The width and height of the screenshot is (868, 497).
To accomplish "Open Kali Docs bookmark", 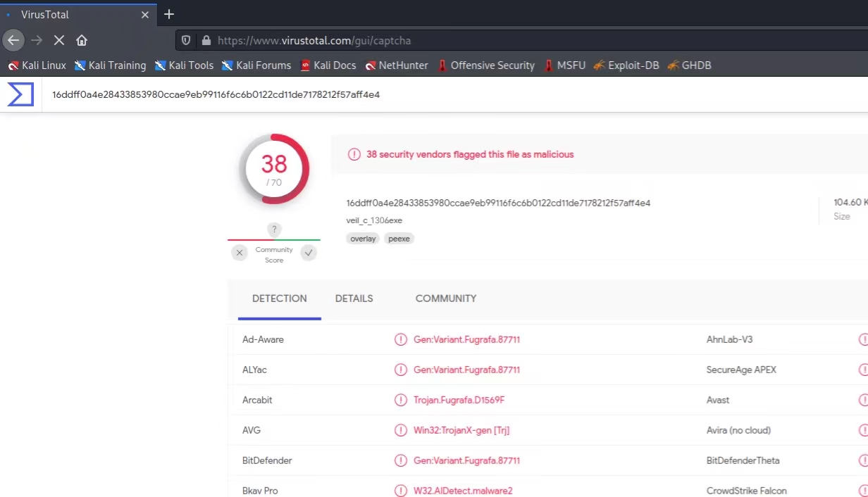I will tap(328, 65).
